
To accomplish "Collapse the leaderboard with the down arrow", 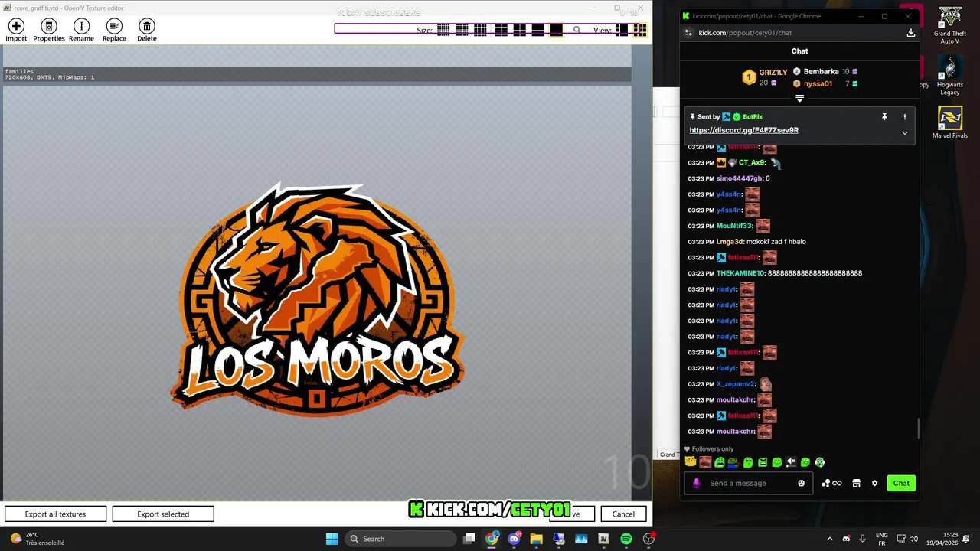I will click(799, 98).
